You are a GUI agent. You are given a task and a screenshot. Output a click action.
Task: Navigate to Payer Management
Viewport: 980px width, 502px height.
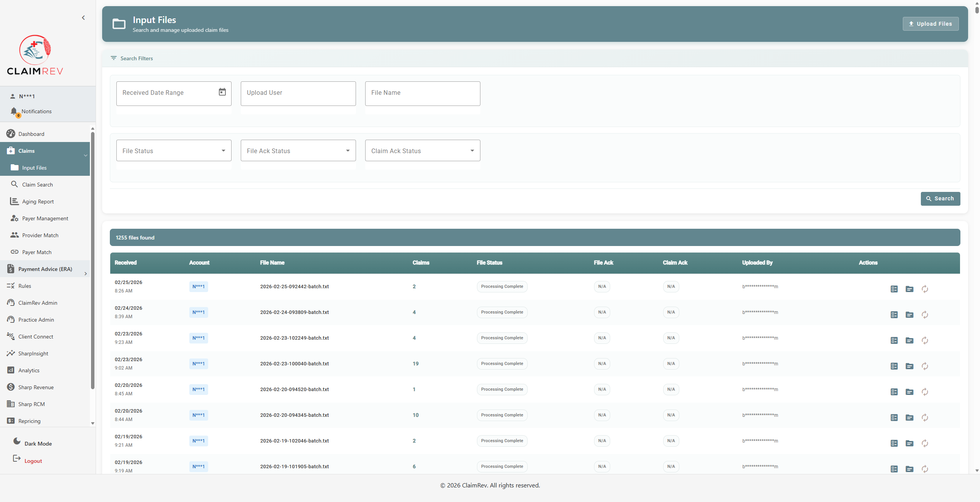pyautogui.click(x=45, y=218)
